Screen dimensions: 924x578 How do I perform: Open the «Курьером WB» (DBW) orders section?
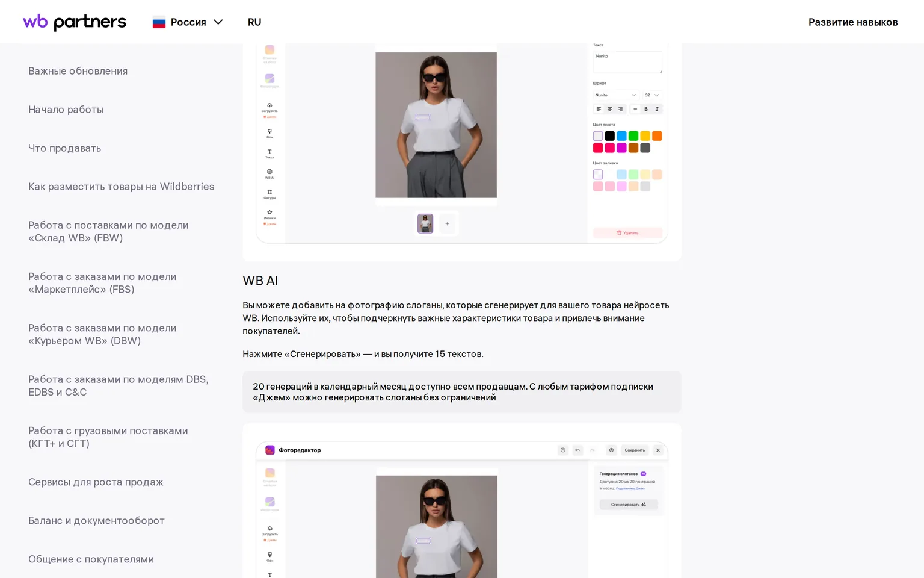coord(102,334)
